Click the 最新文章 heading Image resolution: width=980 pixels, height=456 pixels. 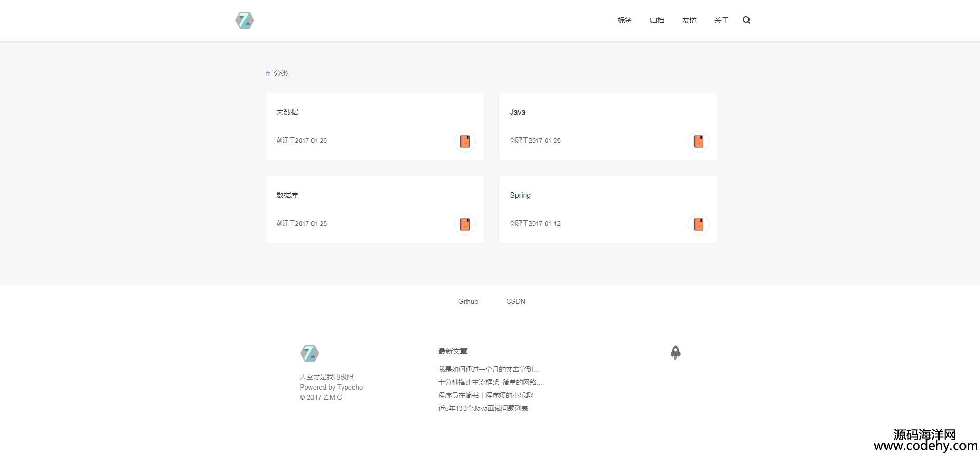point(453,351)
